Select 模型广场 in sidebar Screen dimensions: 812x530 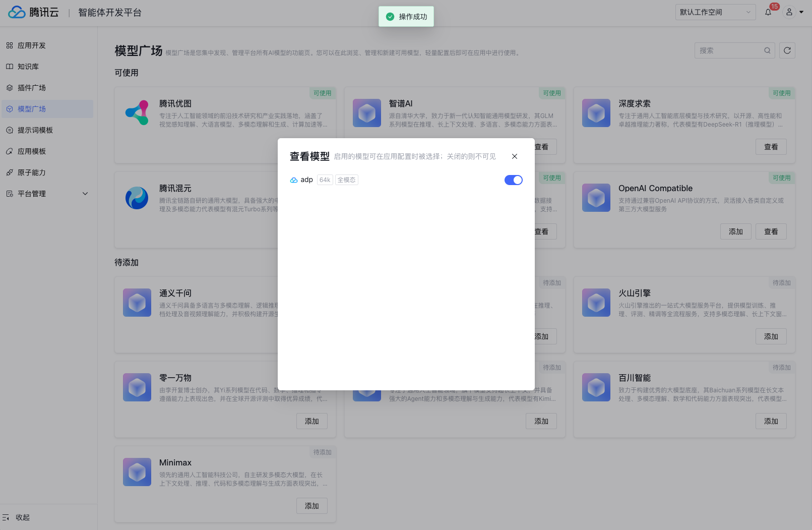click(x=47, y=109)
